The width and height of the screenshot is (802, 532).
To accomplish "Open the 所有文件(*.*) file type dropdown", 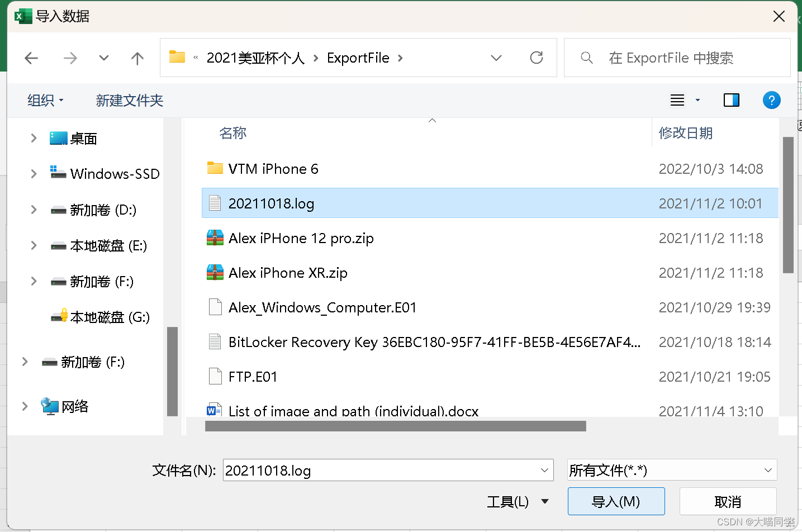I will [x=672, y=470].
